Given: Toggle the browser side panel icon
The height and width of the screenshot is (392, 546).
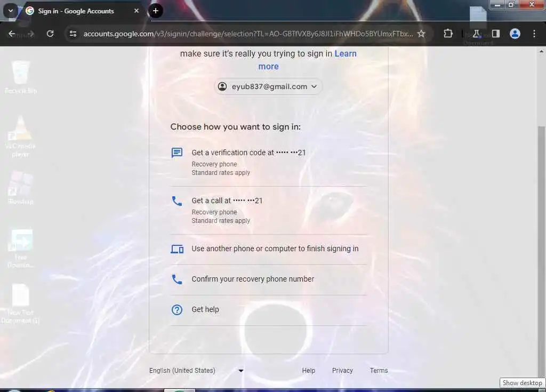Looking at the screenshot, I should click(x=496, y=34).
